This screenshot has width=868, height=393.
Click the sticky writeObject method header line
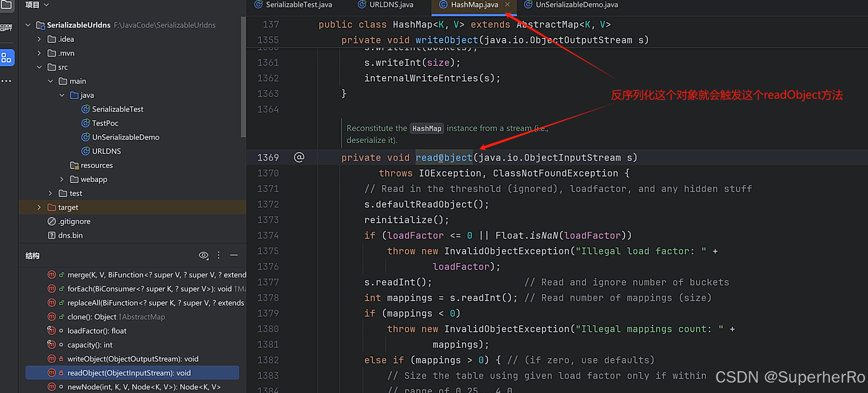[x=495, y=40]
